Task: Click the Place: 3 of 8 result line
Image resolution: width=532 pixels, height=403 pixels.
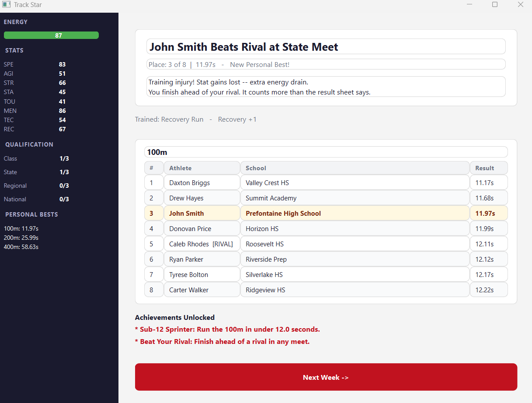Action: (326, 64)
